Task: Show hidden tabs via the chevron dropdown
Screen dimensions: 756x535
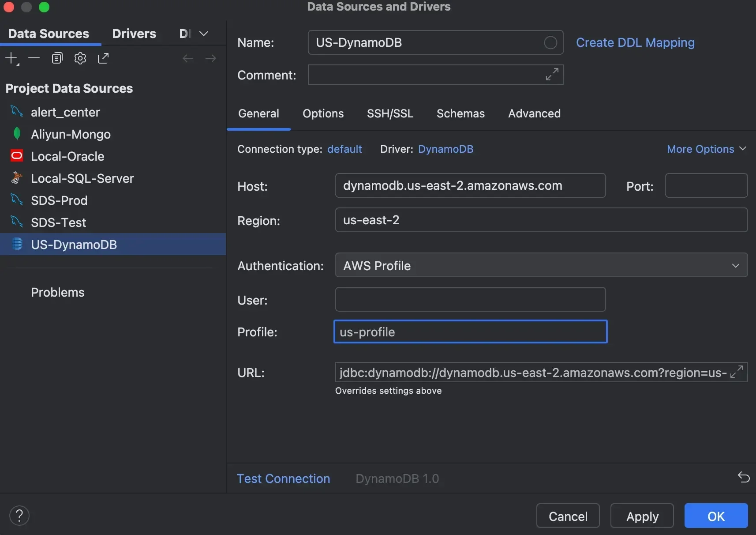Action: click(204, 34)
